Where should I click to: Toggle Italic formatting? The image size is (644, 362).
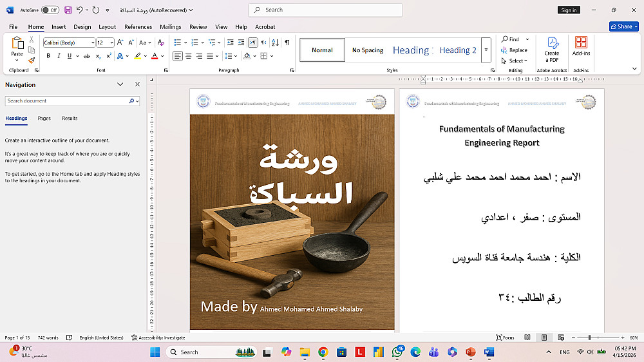click(x=59, y=56)
